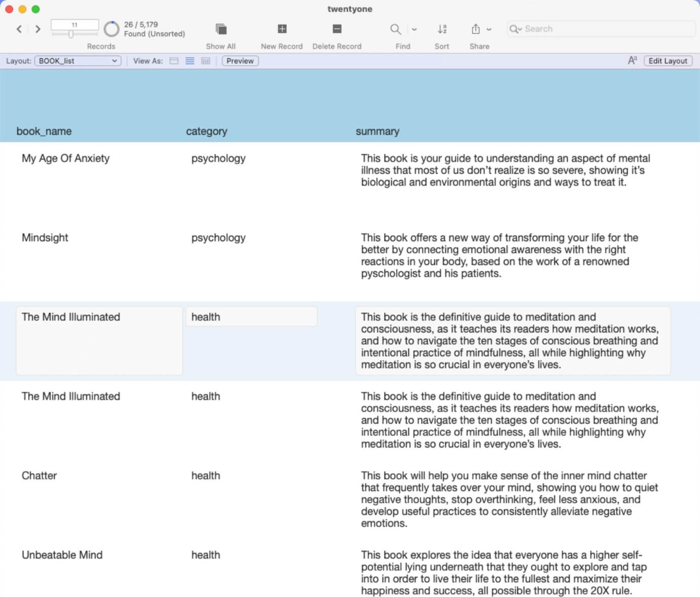Select the My Age Of Anxiety book name
The width and height of the screenshot is (700, 597).
coord(65,158)
